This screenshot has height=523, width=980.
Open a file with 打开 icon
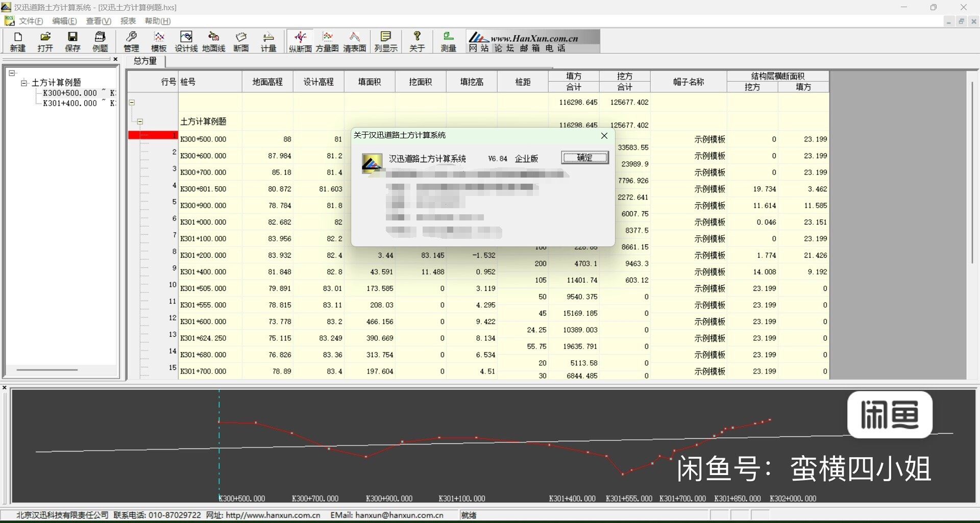pos(45,41)
